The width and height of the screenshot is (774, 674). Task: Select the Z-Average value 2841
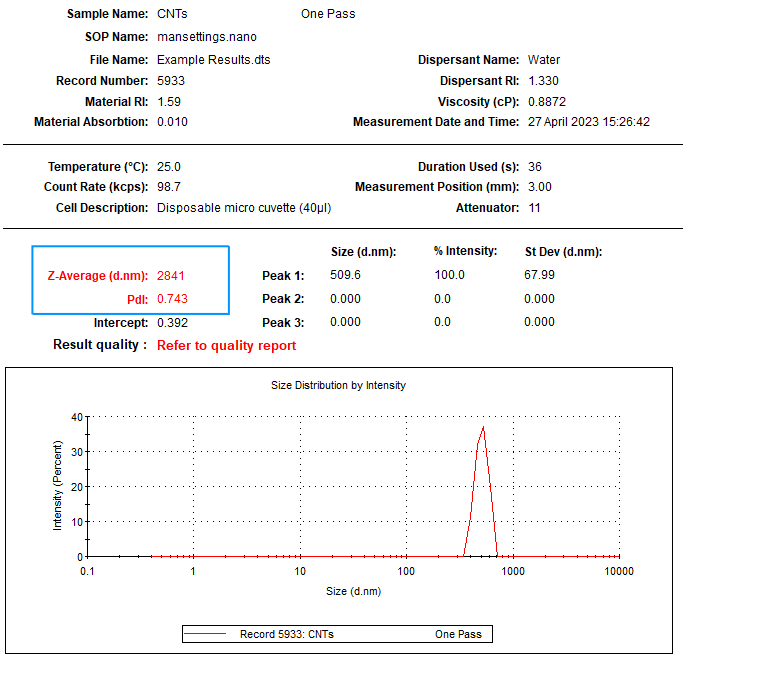171,275
